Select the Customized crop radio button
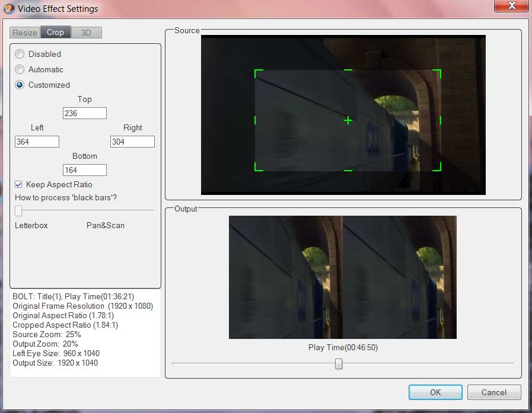Screen dimensions: 532x413 20,85
